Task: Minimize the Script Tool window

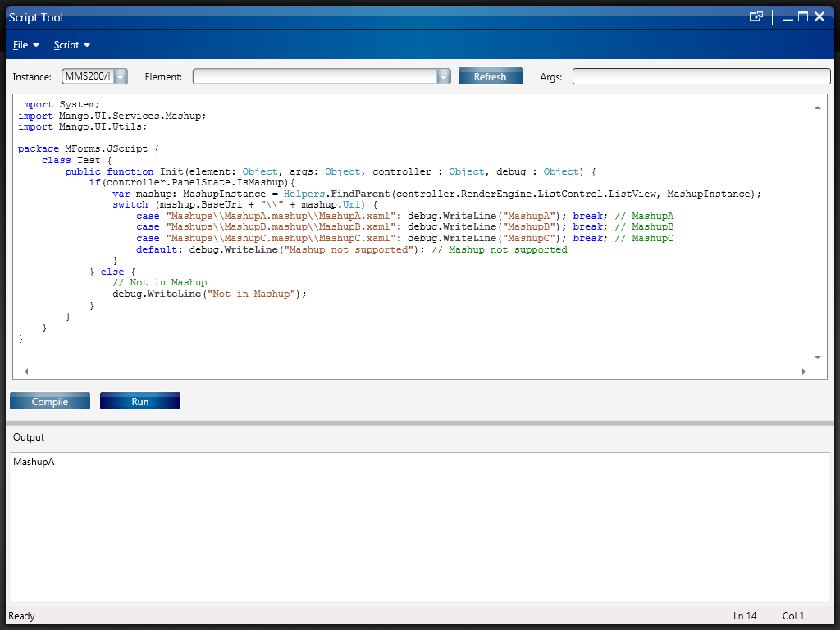Action: (x=788, y=17)
